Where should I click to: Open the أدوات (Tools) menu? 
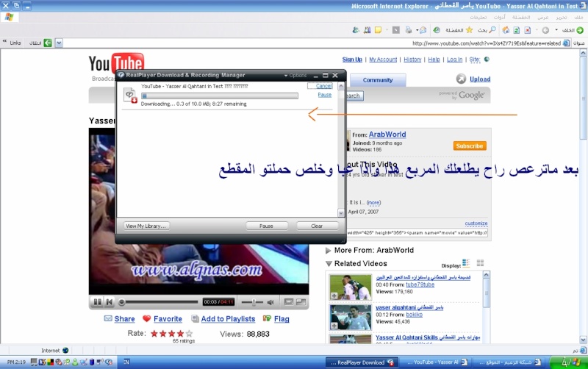[x=499, y=17]
